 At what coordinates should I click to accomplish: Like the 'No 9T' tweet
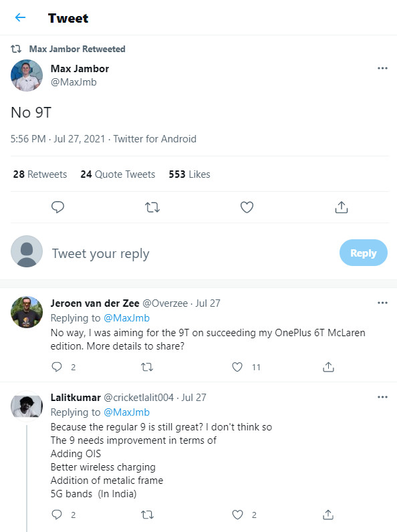(x=247, y=207)
